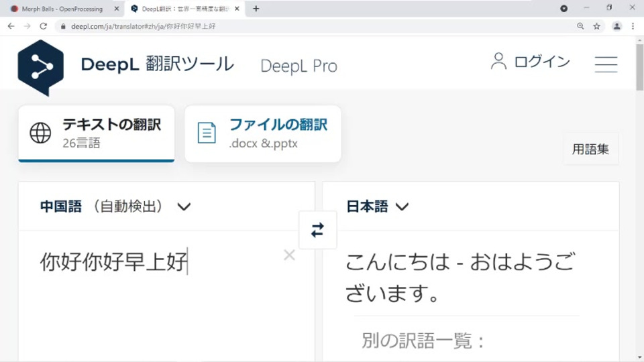Clear the source text with the X
The image size is (644, 362).
pos(289,255)
